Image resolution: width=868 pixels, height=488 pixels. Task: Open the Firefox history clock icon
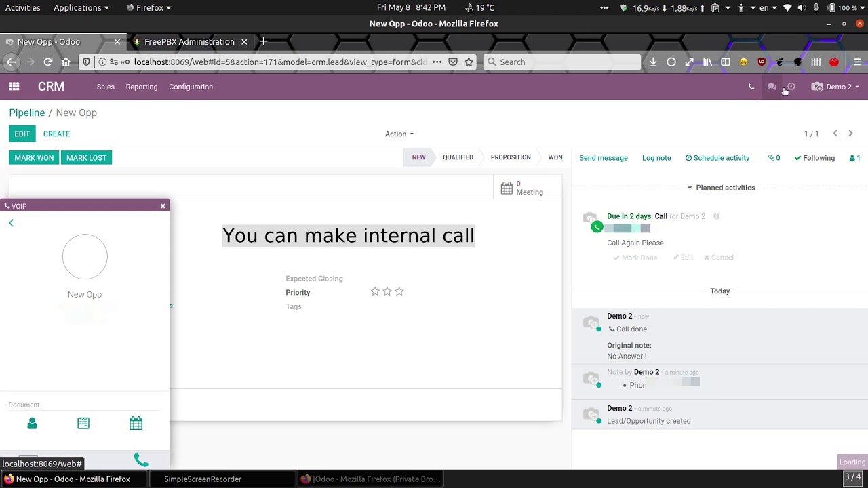tap(671, 62)
